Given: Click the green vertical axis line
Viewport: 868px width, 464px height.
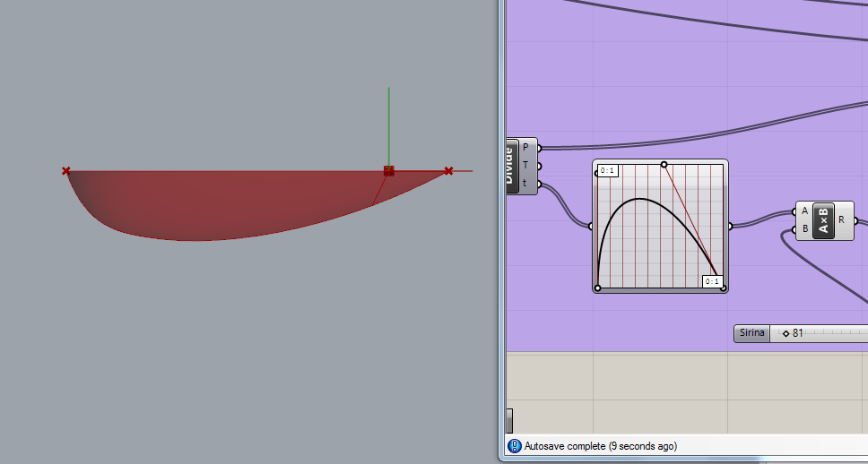Looking at the screenshot, I should 388,126.
